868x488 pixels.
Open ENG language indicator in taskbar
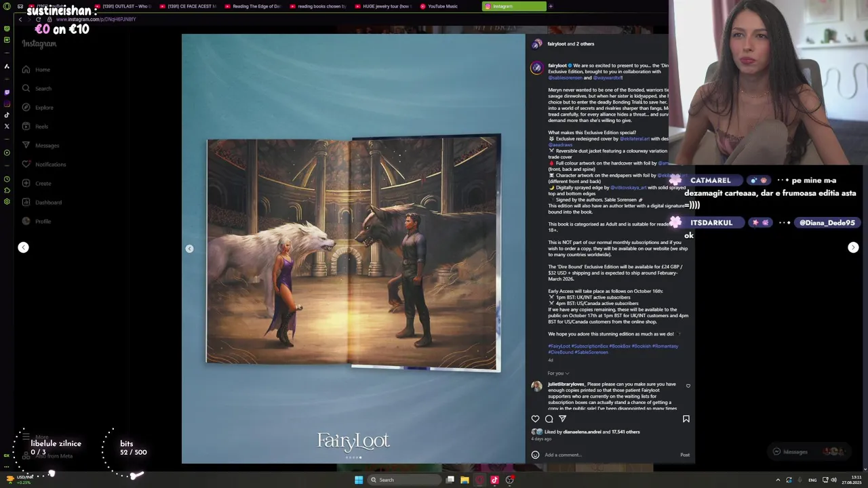tap(812, 480)
